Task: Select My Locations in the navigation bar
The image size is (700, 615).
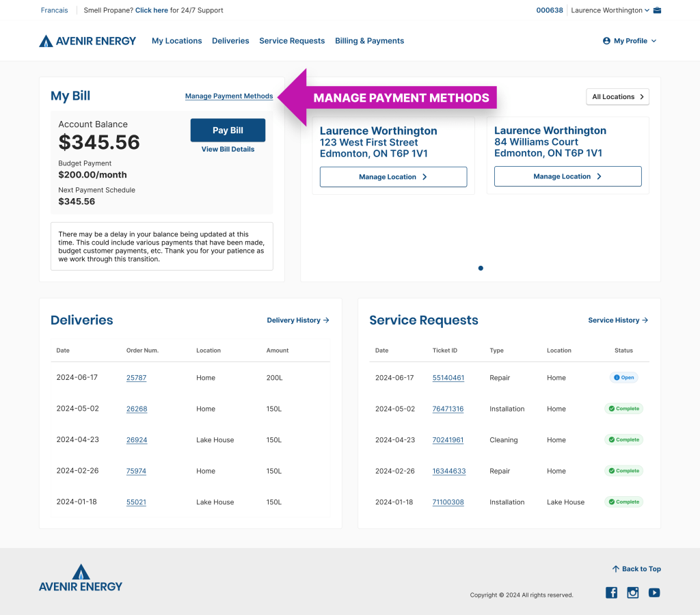Action: tap(176, 40)
